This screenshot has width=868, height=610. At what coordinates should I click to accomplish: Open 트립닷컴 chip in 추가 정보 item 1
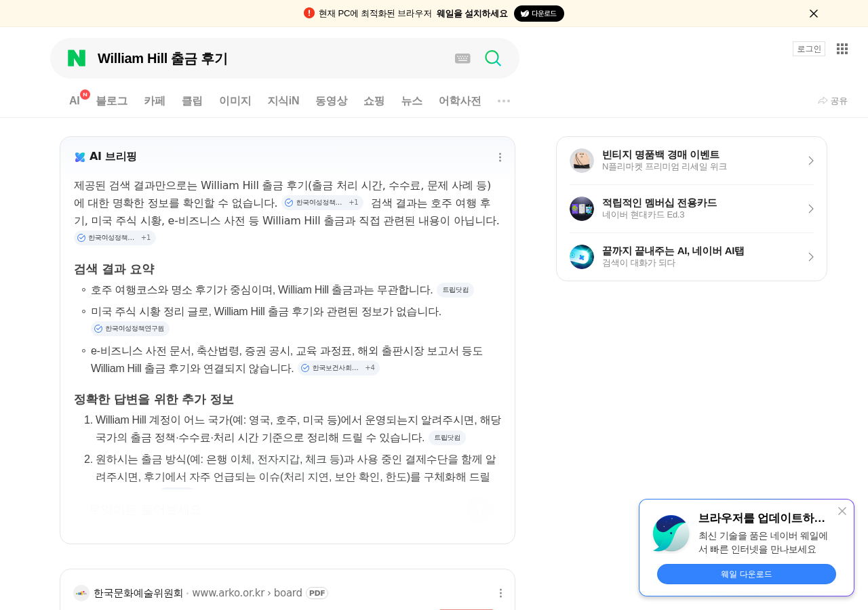tap(448, 438)
